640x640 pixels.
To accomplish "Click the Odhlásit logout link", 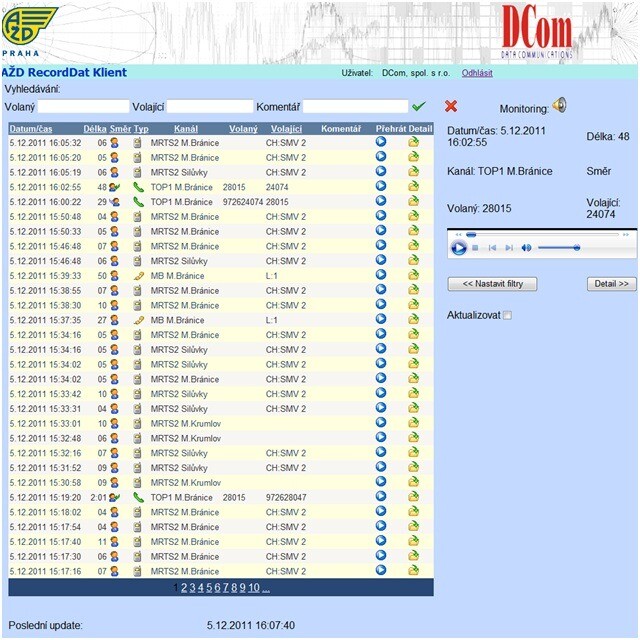I will tap(477, 73).
